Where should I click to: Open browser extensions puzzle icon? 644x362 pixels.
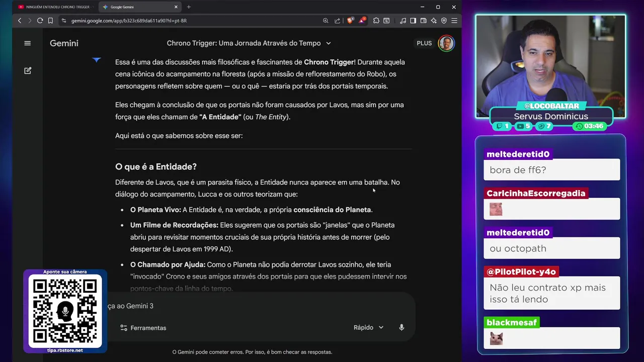[376, 21]
